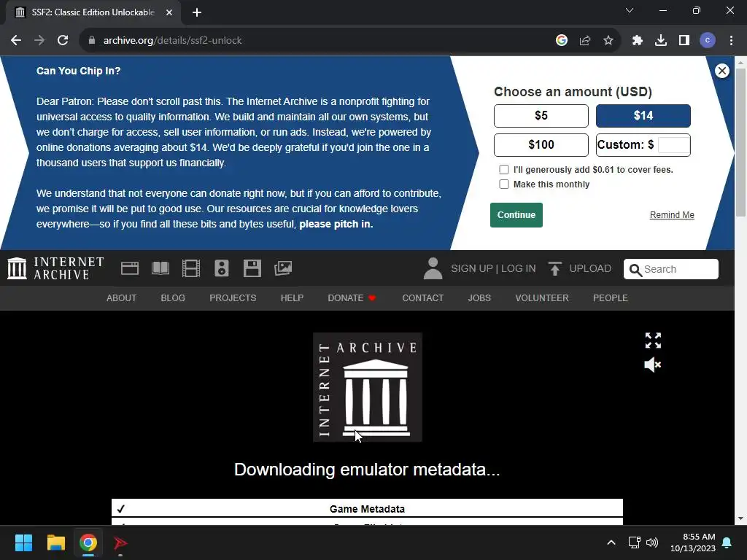Screen dimensions: 747x560
Task: Click the share page icon in the address bar
Action: point(585,41)
